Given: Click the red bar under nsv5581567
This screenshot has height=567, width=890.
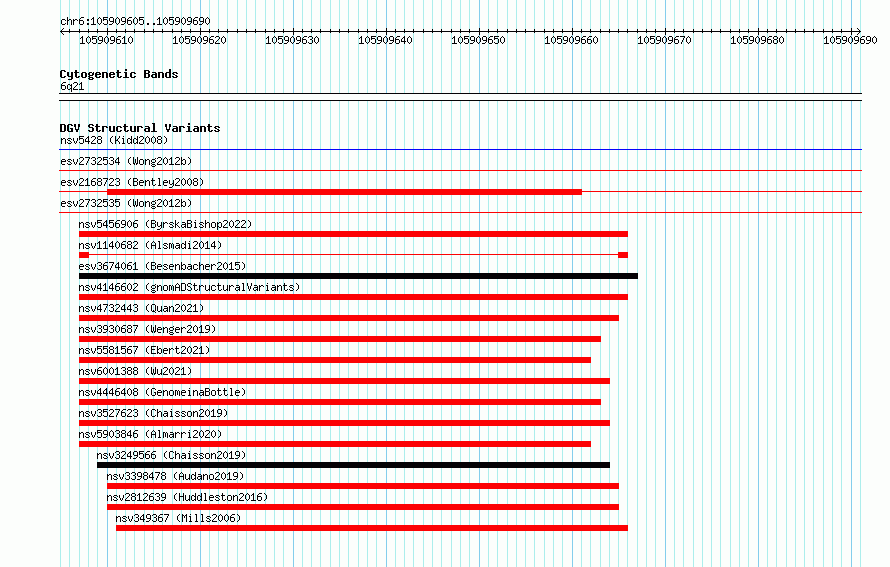Looking at the screenshot, I should (335, 360).
